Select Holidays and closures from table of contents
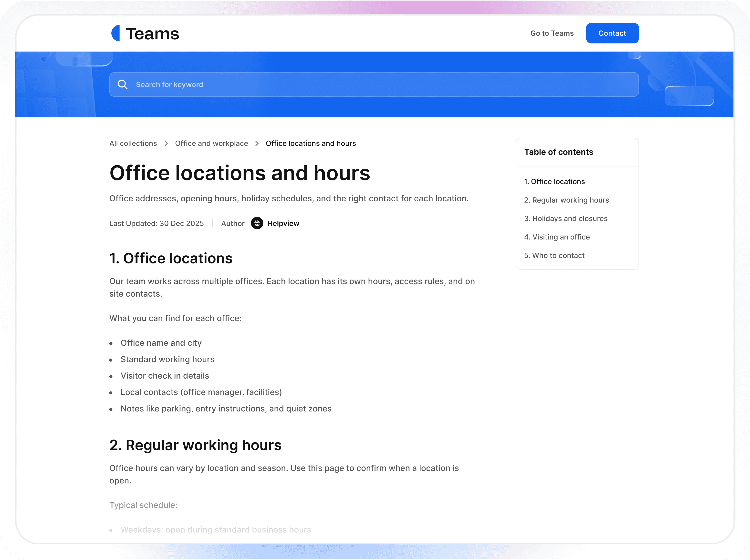Screen dimensions: 750x560 [565, 219]
